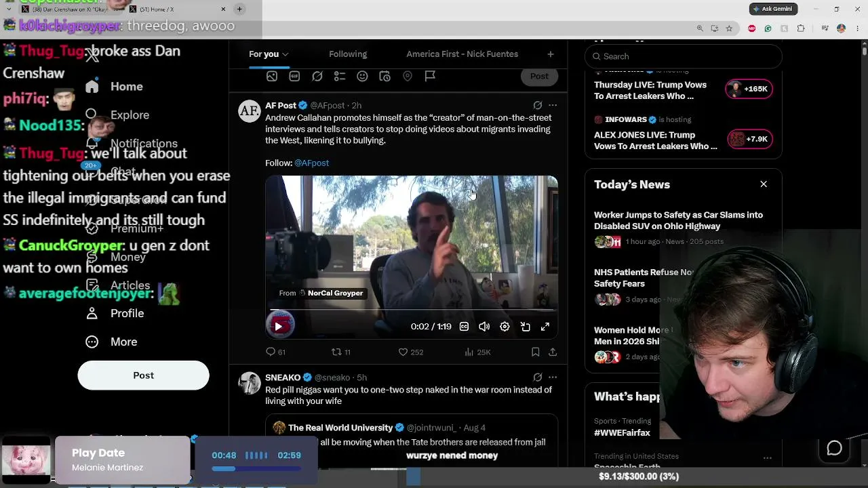Image resolution: width=868 pixels, height=488 pixels.
Task: Open options for the Trending in United States item
Action: coord(768,457)
